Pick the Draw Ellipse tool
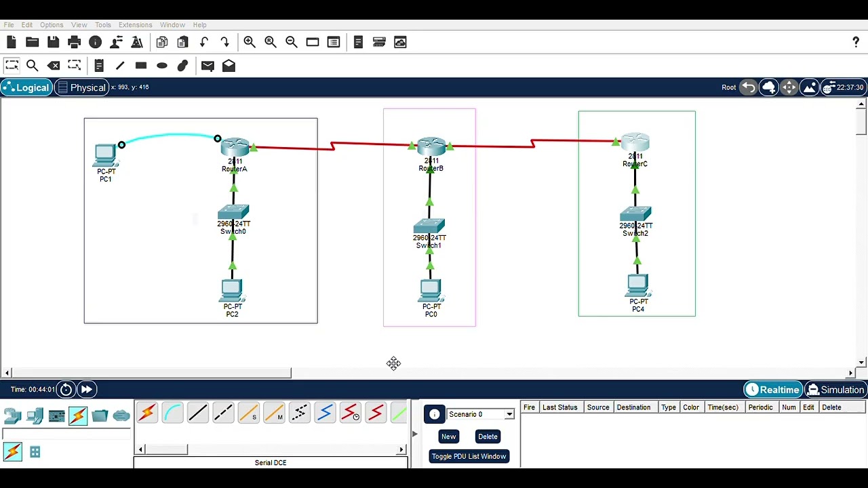868x488 pixels. [162, 66]
